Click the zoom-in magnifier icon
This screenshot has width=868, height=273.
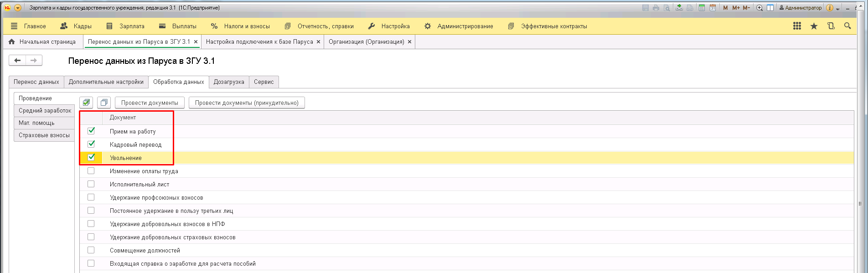coord(759,8)
